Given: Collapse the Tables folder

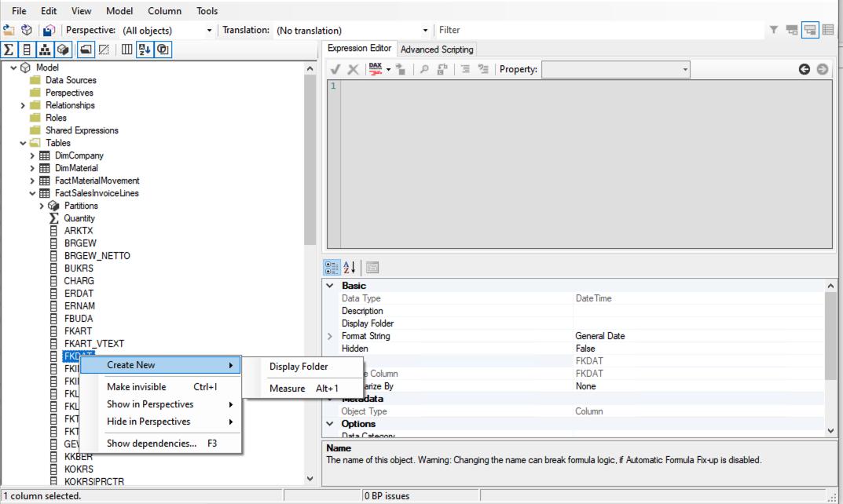Looking at the screenshot, I should (x=23, y=143).
